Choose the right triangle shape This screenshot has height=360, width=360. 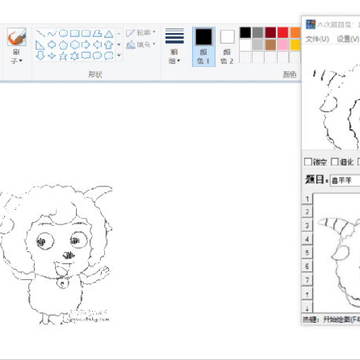pyautogui.click(x=40, y=45)
